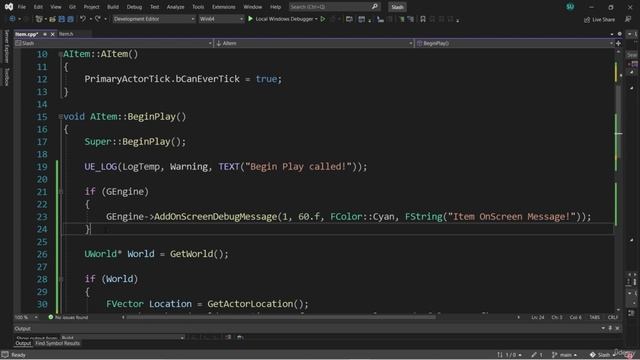Collapse the if (GEngine) block
Viewport: 640px width, 360px height.
[61, 191]
